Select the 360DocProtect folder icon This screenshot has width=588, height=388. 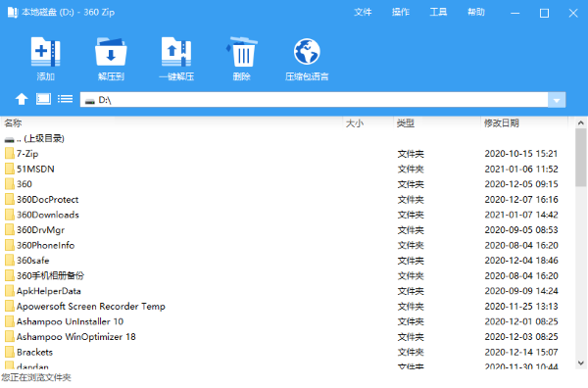tap(10, 200)
